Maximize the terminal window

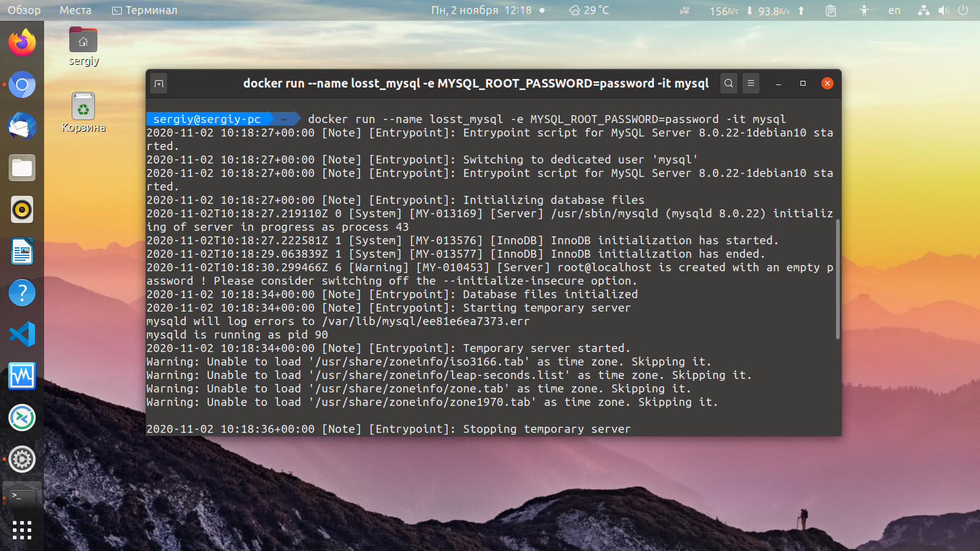(x=803, y=83)
